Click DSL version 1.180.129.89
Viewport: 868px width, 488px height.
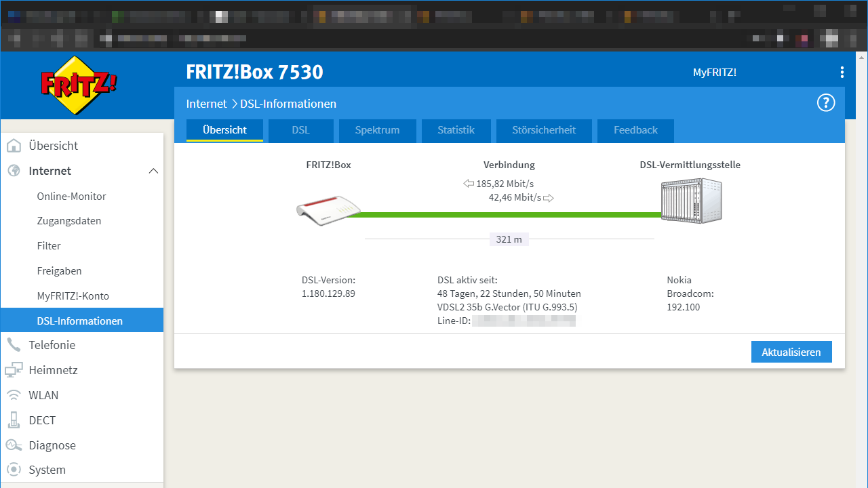[328, 293]
